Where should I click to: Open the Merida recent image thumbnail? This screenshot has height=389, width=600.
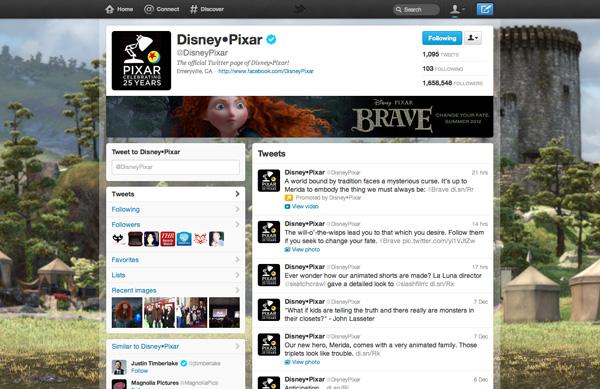pos(127,313)
